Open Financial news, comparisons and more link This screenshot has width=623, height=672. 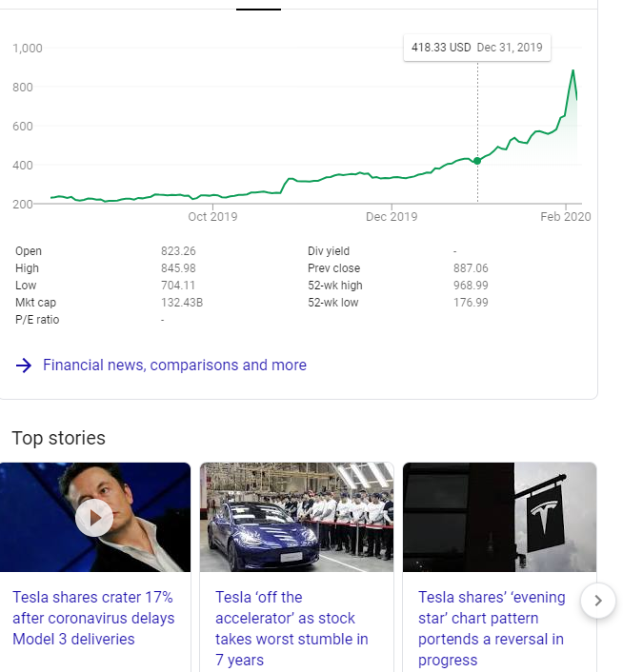[x=174, y=366]
